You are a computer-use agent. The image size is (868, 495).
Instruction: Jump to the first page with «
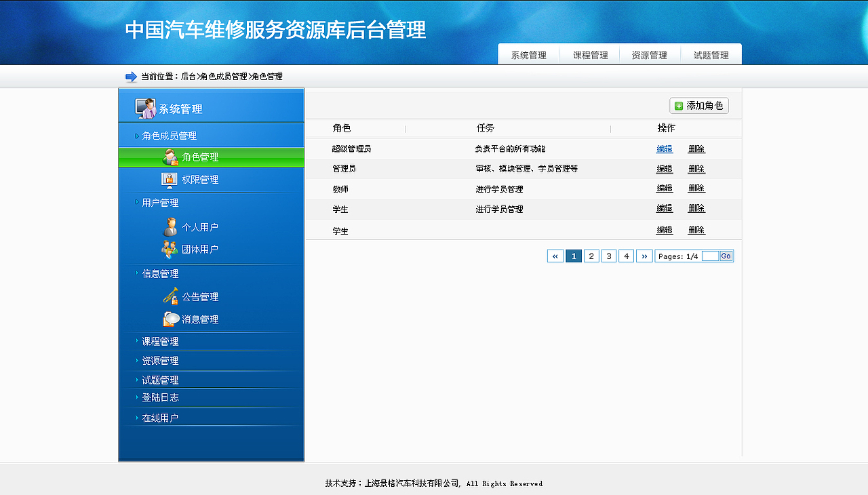coord(555,256)
